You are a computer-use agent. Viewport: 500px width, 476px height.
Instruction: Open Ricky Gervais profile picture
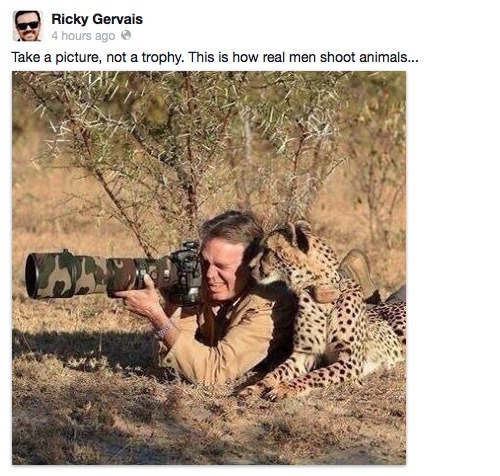click(28, 26)
